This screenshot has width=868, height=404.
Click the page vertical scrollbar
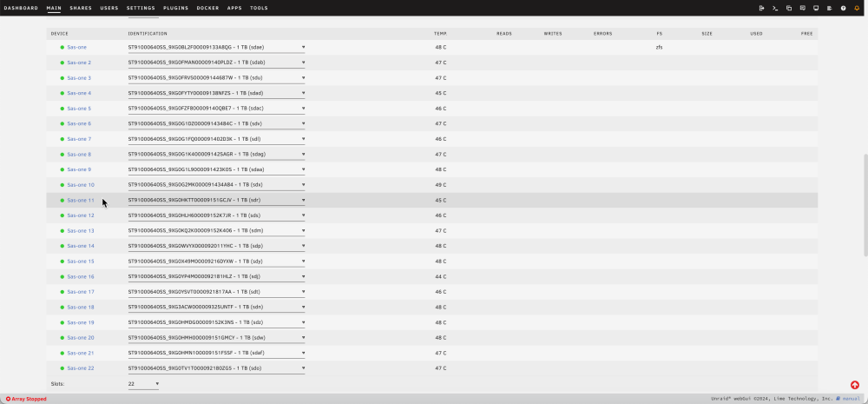[865, 205]
